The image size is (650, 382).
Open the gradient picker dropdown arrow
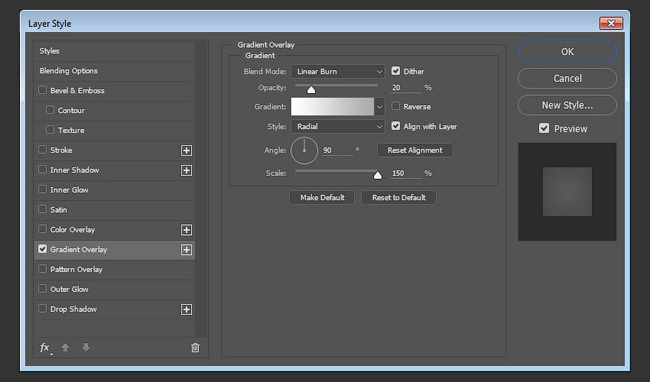[x=379, y=106]
